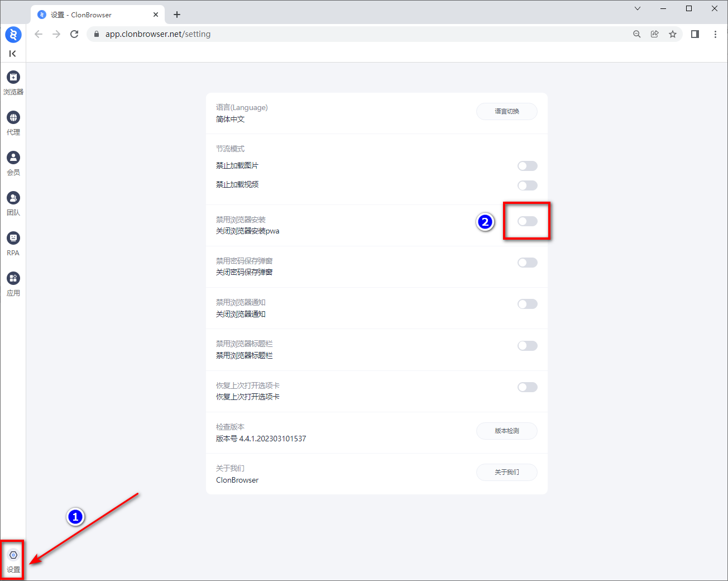Select the RPA sidebar icon
Image resolution: width=728 pixels, height=581 pixels.
[13, 239]
